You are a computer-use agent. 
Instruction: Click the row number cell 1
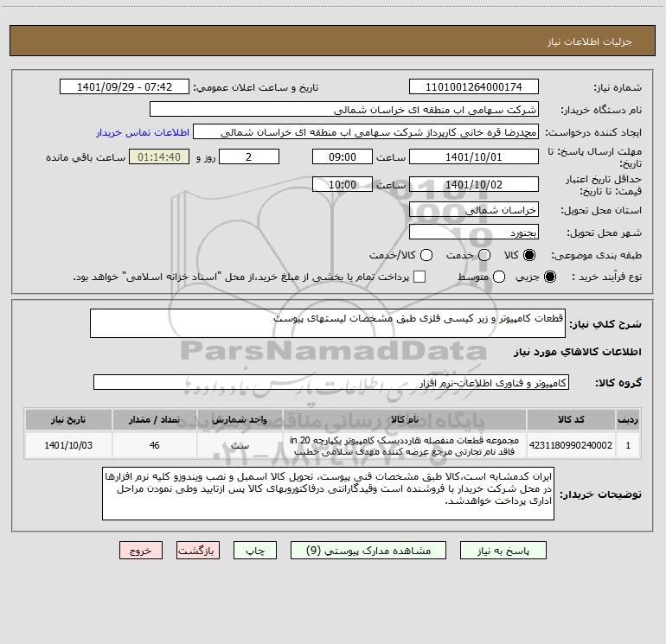[x=628, y=445]
